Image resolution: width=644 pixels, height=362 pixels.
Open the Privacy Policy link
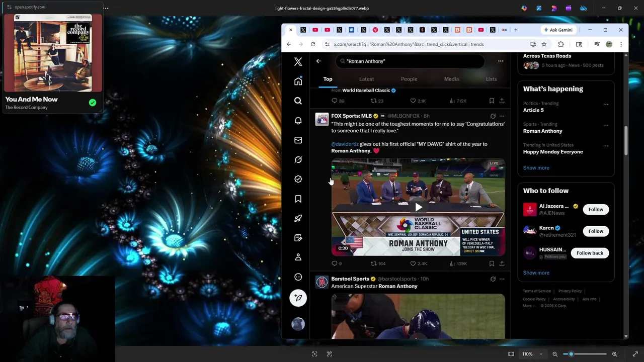tap(570, 291)
